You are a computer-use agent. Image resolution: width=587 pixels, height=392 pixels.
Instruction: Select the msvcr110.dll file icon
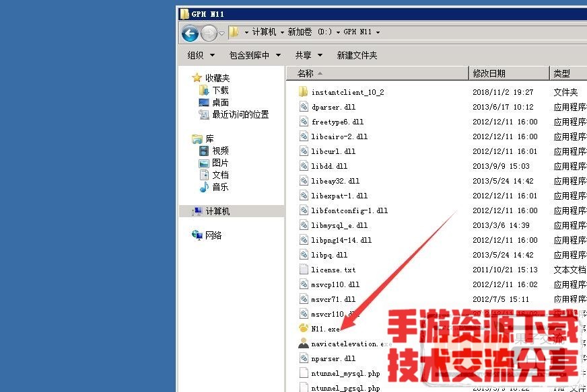pos(304,314)
